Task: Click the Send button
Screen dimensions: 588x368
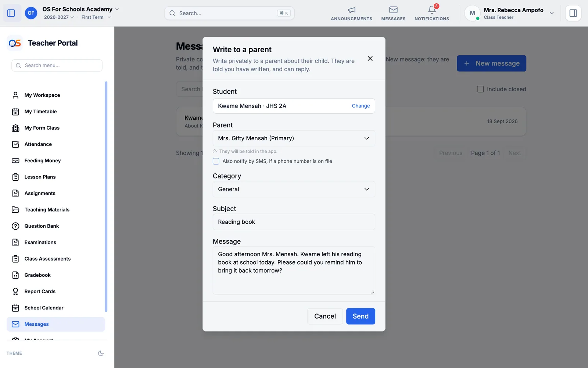Action: coord(361,316)
